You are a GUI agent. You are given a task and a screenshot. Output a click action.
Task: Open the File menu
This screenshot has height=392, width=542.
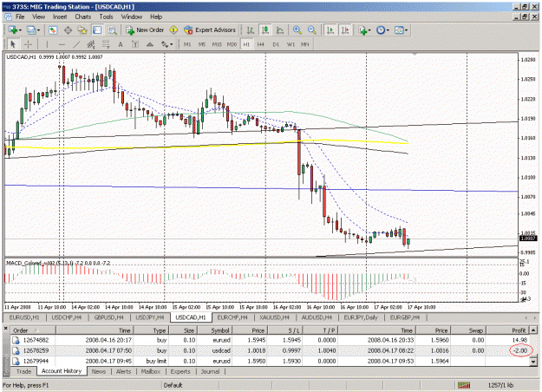click(x=20, y=16)
